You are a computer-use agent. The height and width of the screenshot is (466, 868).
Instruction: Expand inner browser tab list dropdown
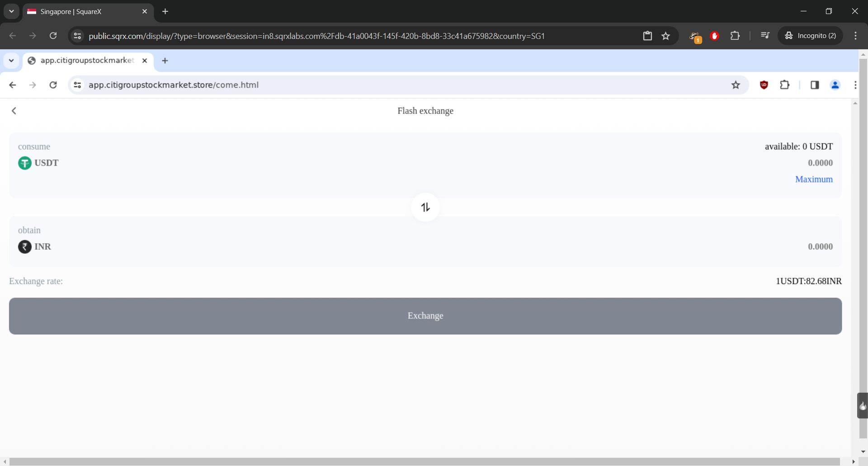(x=11, y=61)
